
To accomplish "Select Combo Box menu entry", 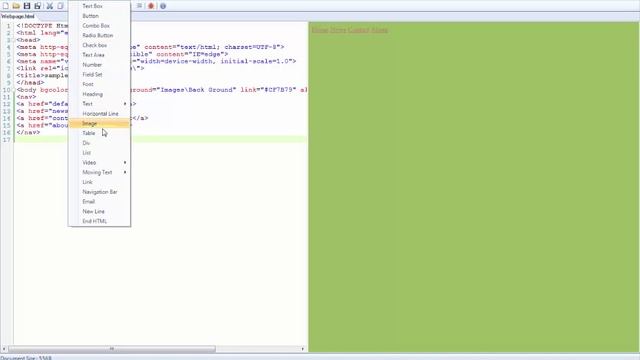I will pyautogui.click(x=100, y=26).
